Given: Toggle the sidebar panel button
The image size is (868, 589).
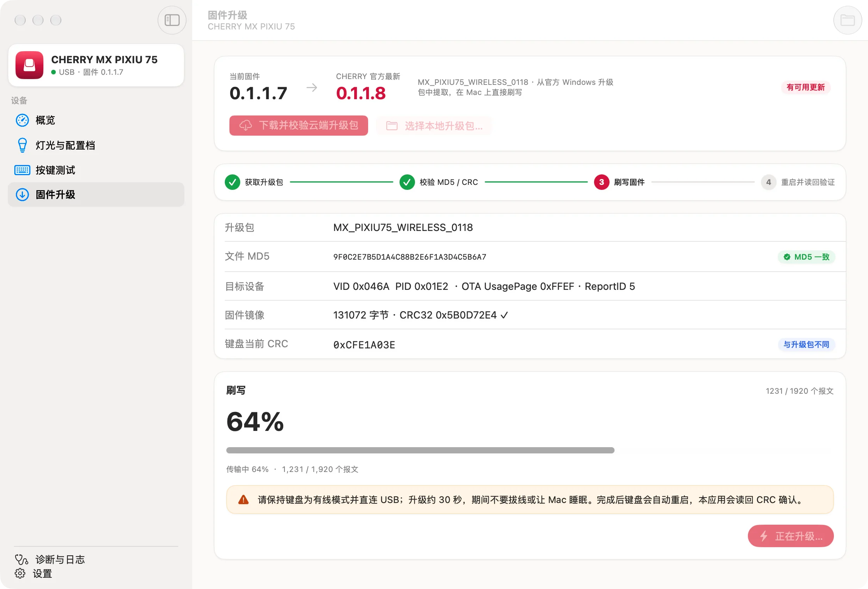Looking at the screenshot, I should pyautogui.click(x=172, y=20).
